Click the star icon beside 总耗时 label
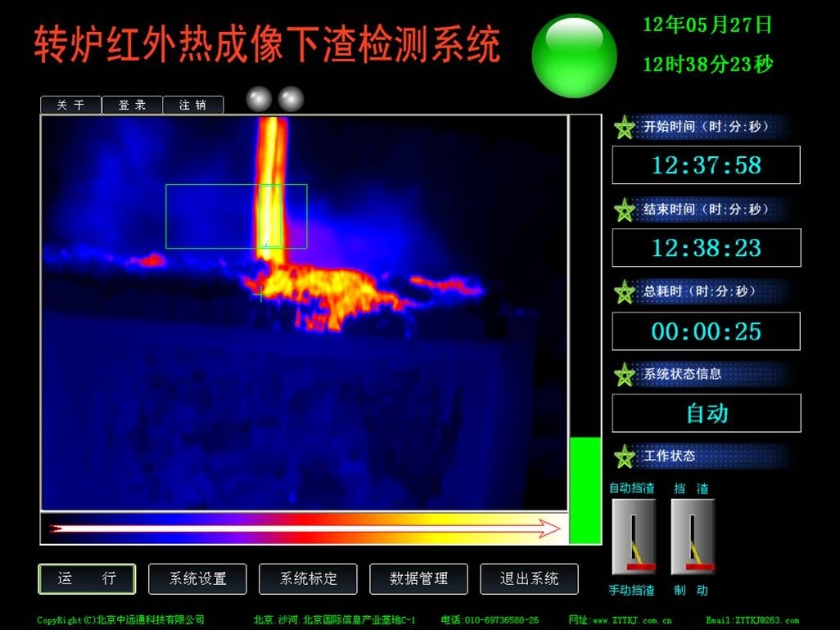Image resolution: width=840 pixels, height=630 pixels. (x=625, y=292)
